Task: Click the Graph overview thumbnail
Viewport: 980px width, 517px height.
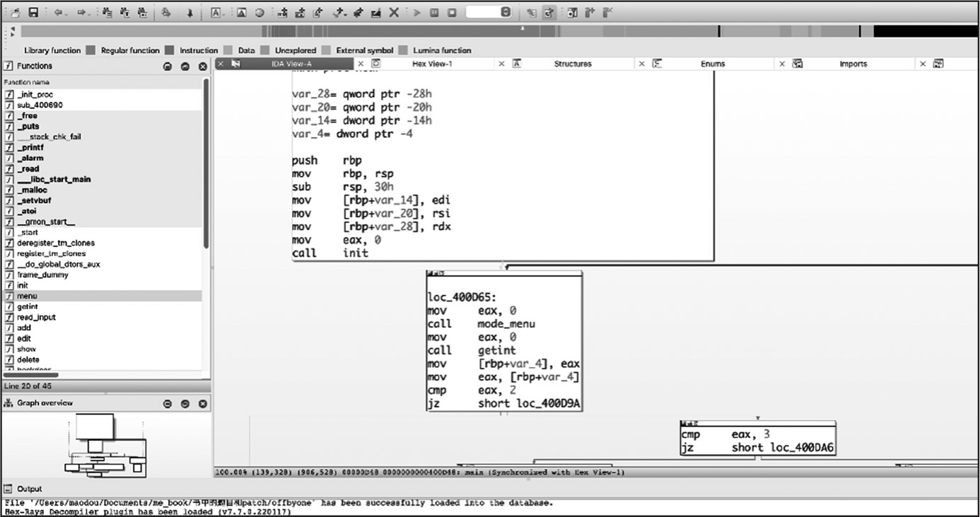Action: pos(105,446)
